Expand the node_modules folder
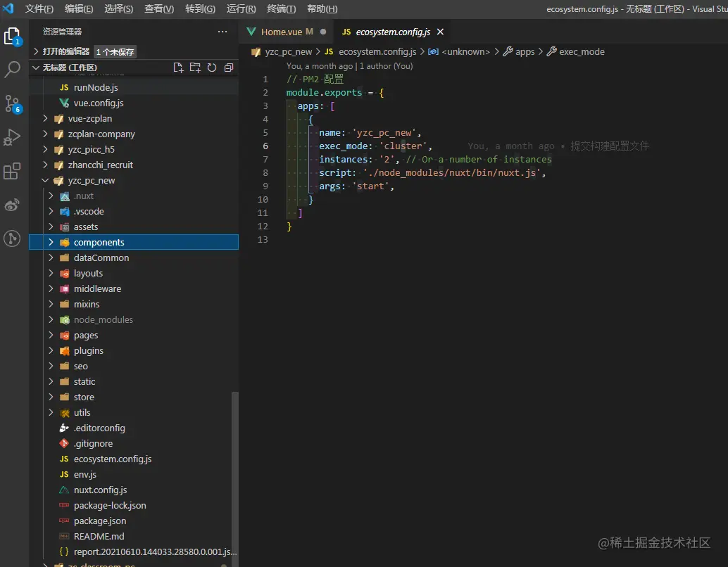This screenshot has height=567, width=728. (x=103, y=319)
